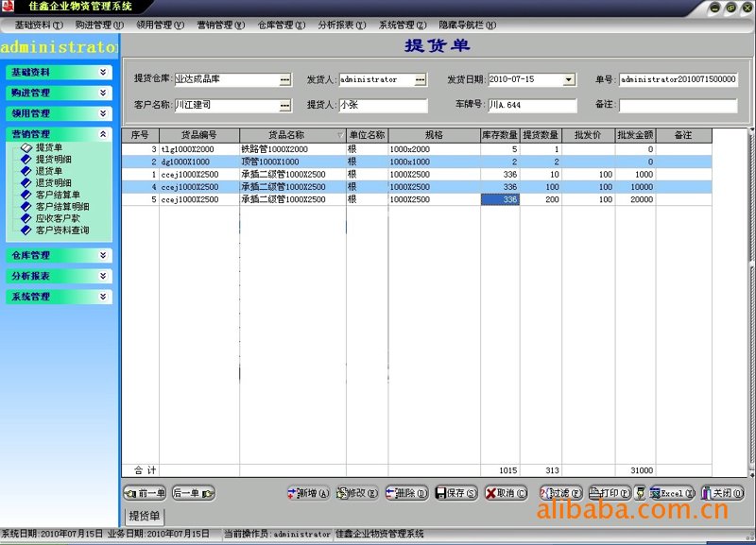Select 退货明细 in the sidebar tree
756x545 pixels.
53,182
